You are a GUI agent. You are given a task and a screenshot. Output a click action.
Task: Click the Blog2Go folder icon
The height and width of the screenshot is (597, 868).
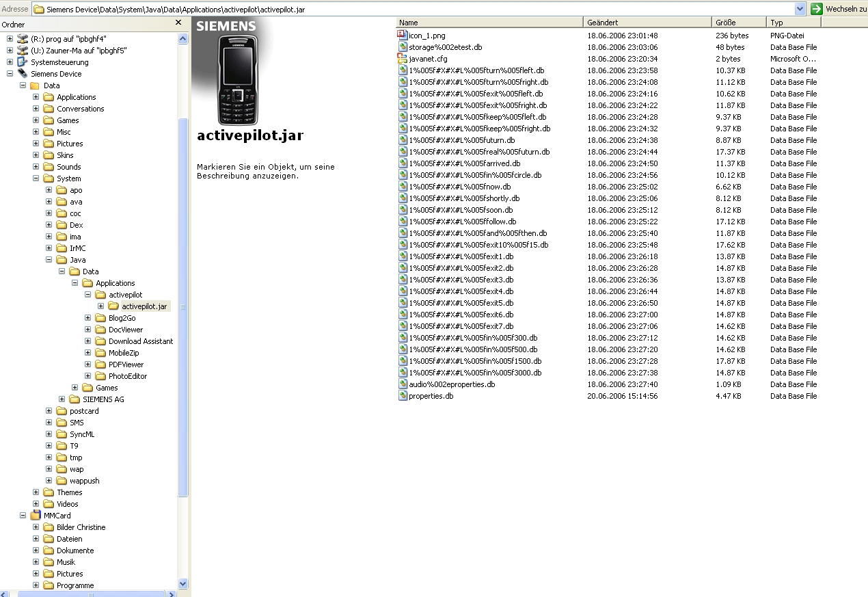pyautogui.click(x=100, y=318)
